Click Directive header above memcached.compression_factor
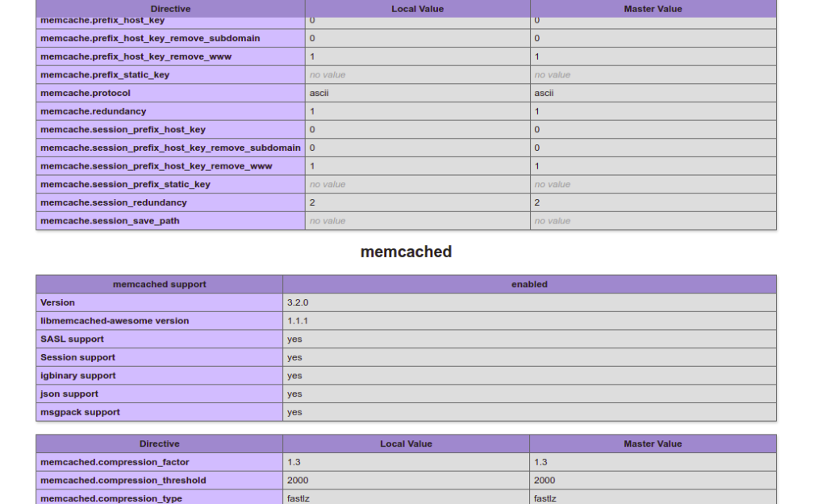826x504 pixels. pos(159,444)
